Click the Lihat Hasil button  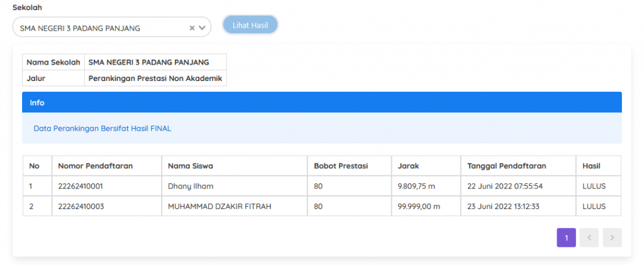[250, 25]
